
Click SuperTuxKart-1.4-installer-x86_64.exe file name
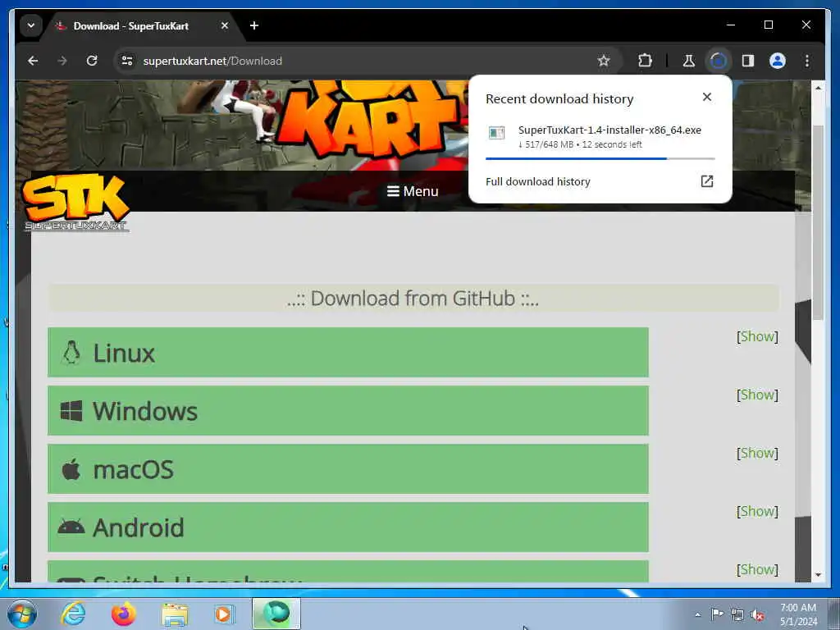click(609, 130)
